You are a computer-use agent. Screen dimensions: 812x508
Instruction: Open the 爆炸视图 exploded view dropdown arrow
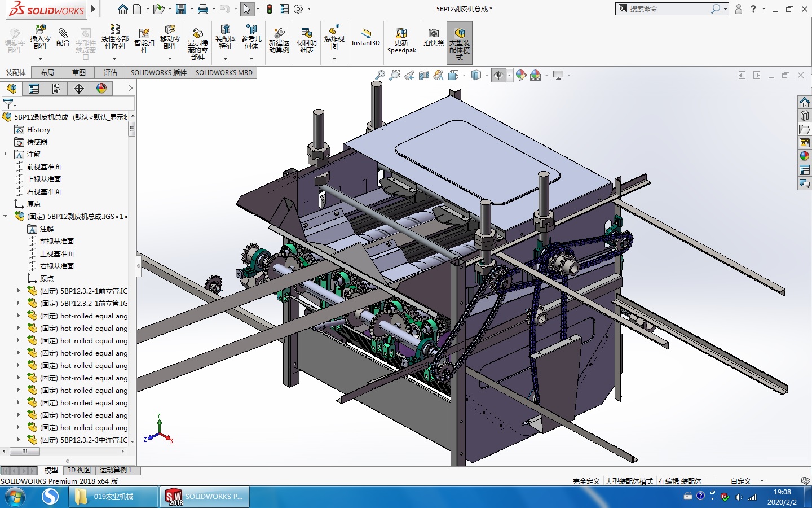pyautogui.click(x=334, y=59)
